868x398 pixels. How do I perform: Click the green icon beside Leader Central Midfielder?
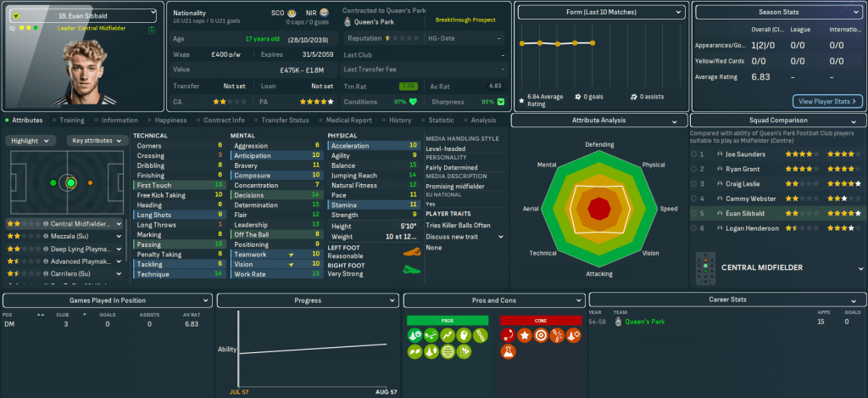point(150,30)
